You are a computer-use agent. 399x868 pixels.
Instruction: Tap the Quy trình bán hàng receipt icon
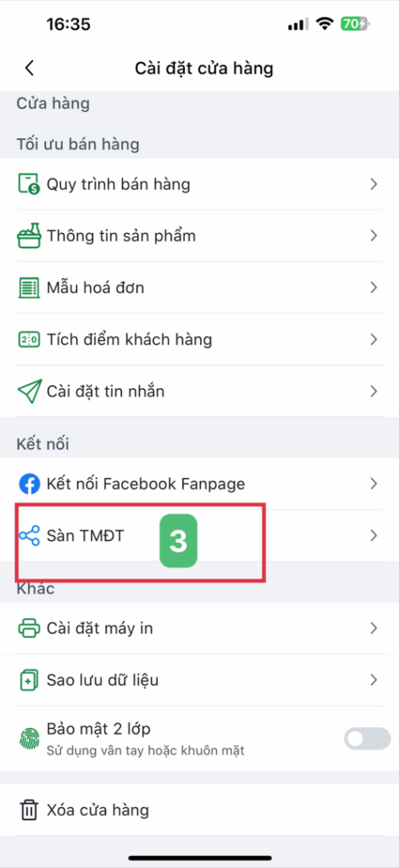click(x=30, y=184)
